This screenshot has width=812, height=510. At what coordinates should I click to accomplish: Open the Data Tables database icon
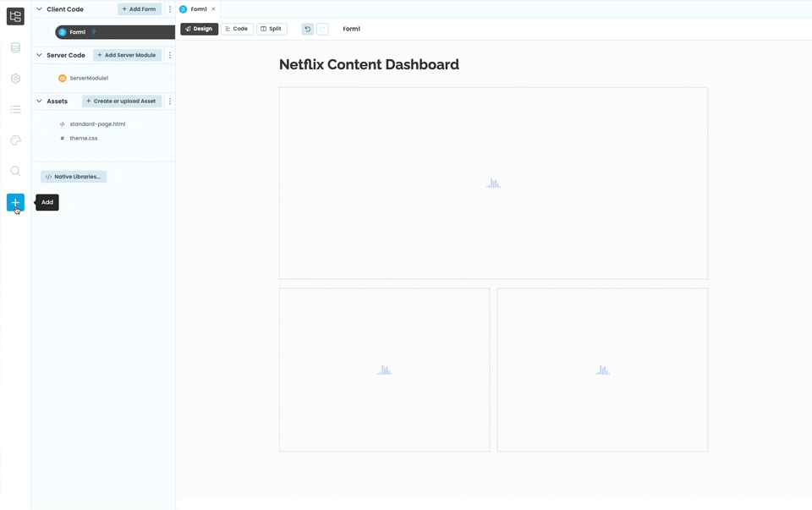click(x=15, y=47)
